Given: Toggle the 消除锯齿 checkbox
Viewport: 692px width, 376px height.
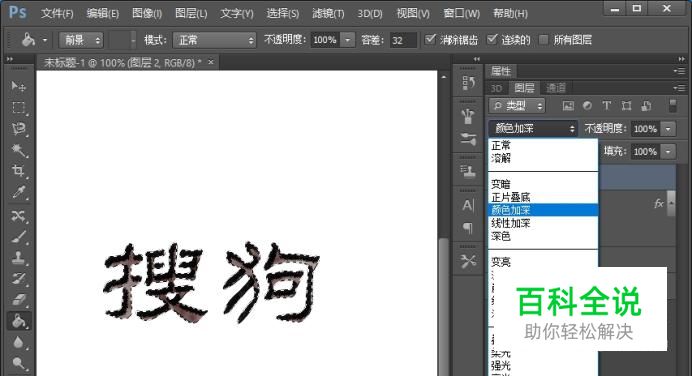Looking at the screenshot, I should [x=430, y=40].
